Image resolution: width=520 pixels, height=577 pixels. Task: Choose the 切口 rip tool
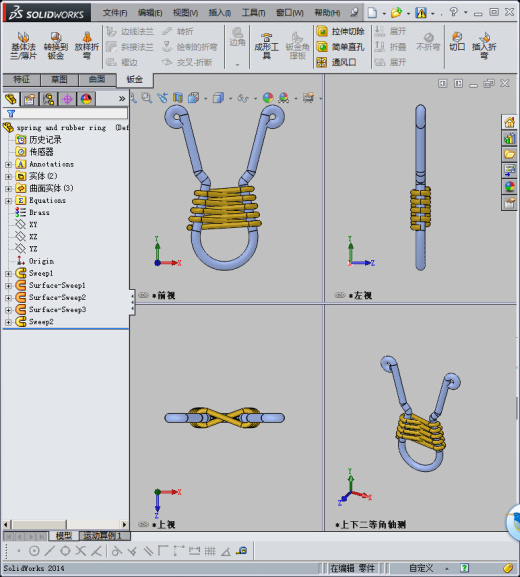tap(457, 41)
